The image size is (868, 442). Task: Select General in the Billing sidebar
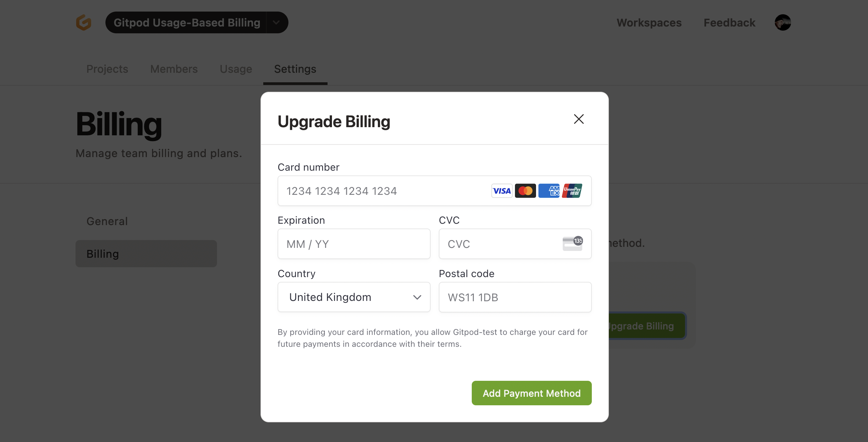pyautogui.click(x=107, y=221)
